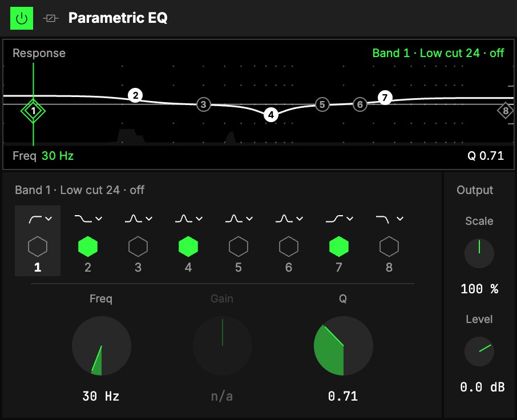
Task: Select band number 3 label
Action: pyautogui.click(x=138, y=268)
